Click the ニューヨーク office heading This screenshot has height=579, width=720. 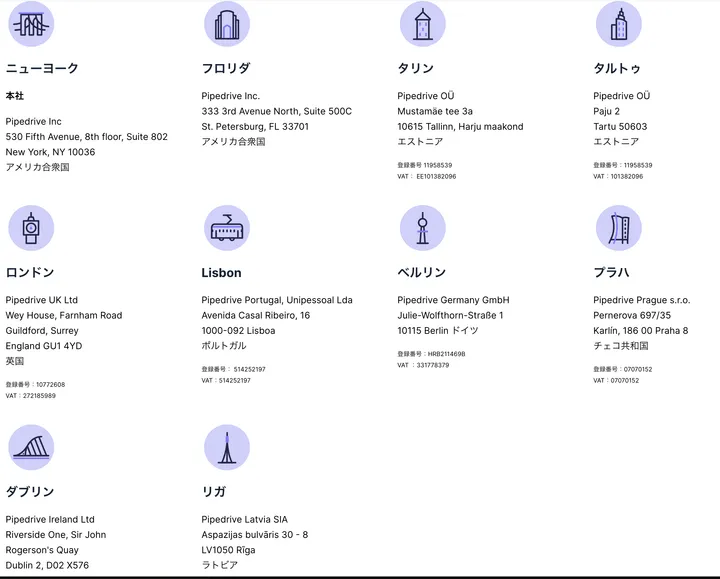42,69
